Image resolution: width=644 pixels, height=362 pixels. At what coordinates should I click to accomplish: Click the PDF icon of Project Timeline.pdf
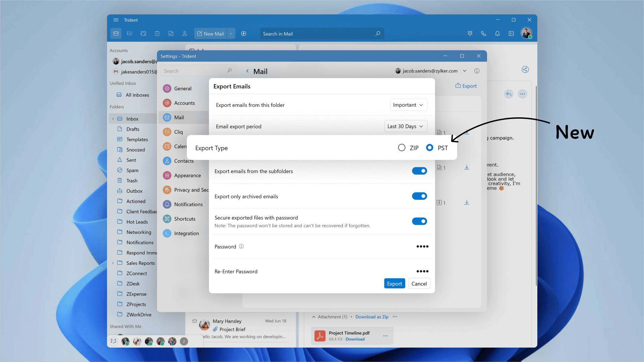(320, 336)
